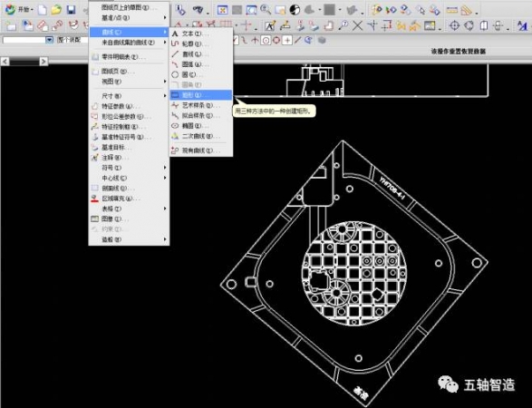
Task: Click the plus-in-box snap point icon
Action: (x=287, y=41)
